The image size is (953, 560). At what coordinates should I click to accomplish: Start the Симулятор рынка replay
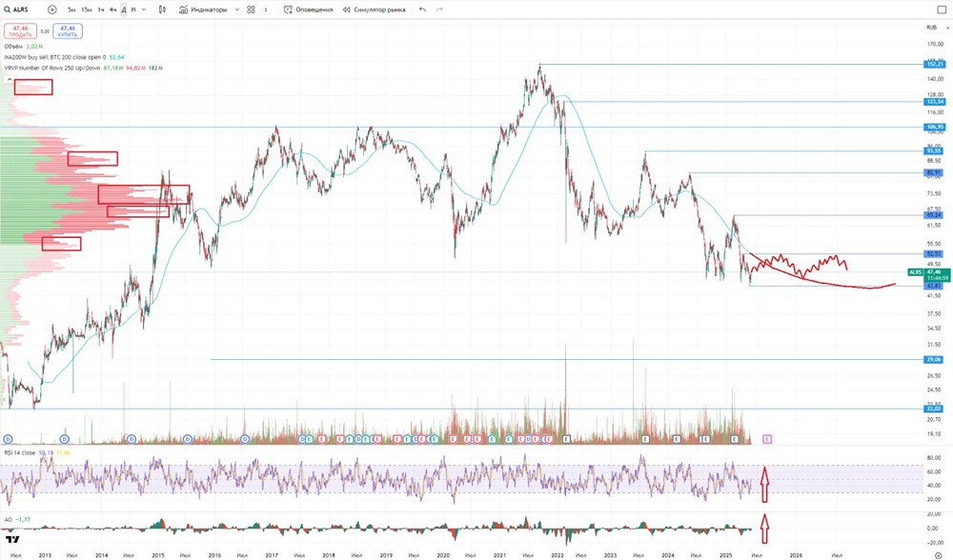coord(375,10)
